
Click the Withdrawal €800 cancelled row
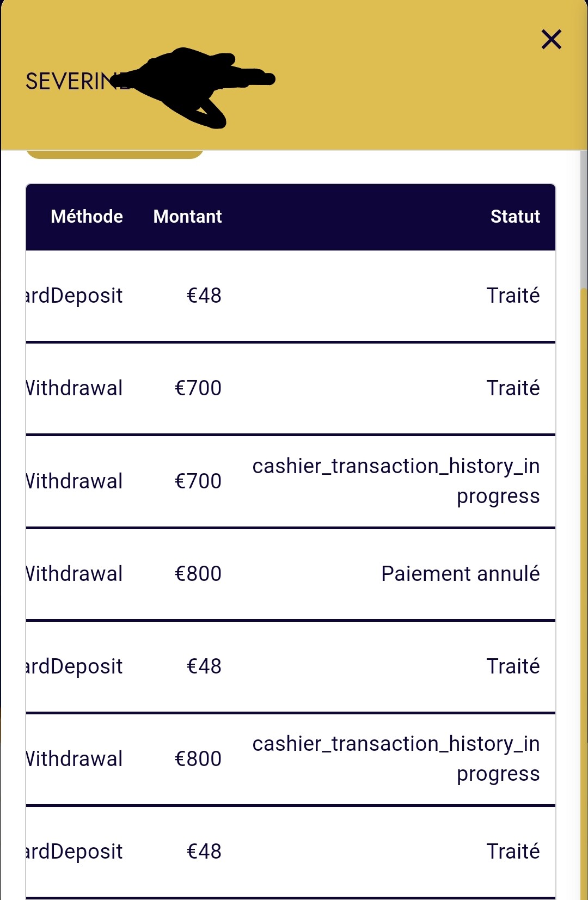coord(291,574)
